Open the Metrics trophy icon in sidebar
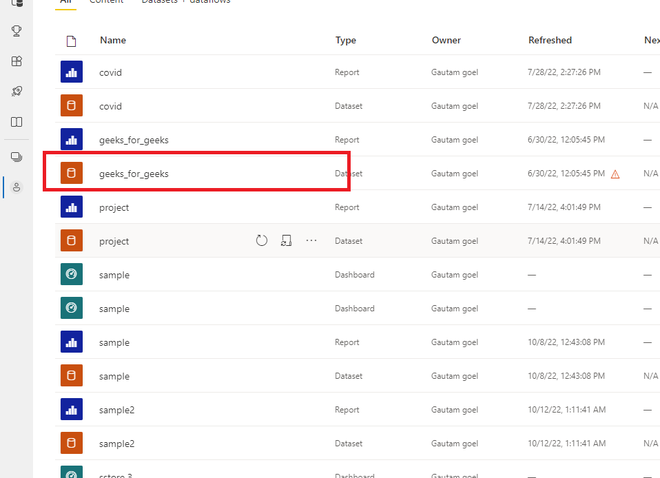 coord(16,31)
